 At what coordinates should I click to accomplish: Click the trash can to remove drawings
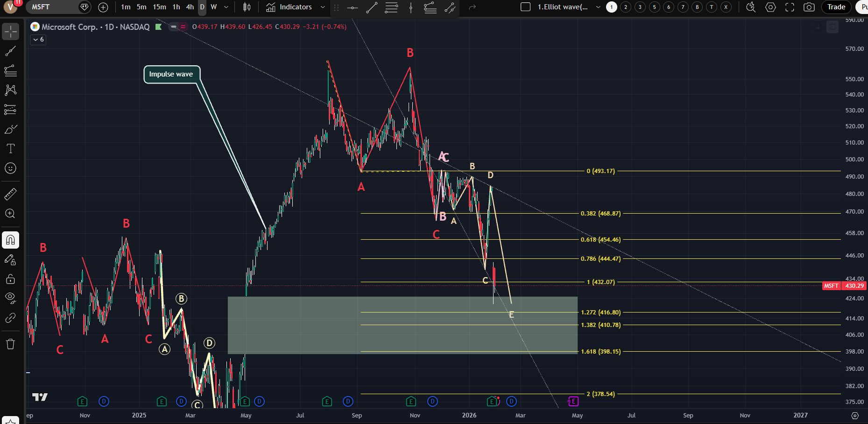[10, 344]
